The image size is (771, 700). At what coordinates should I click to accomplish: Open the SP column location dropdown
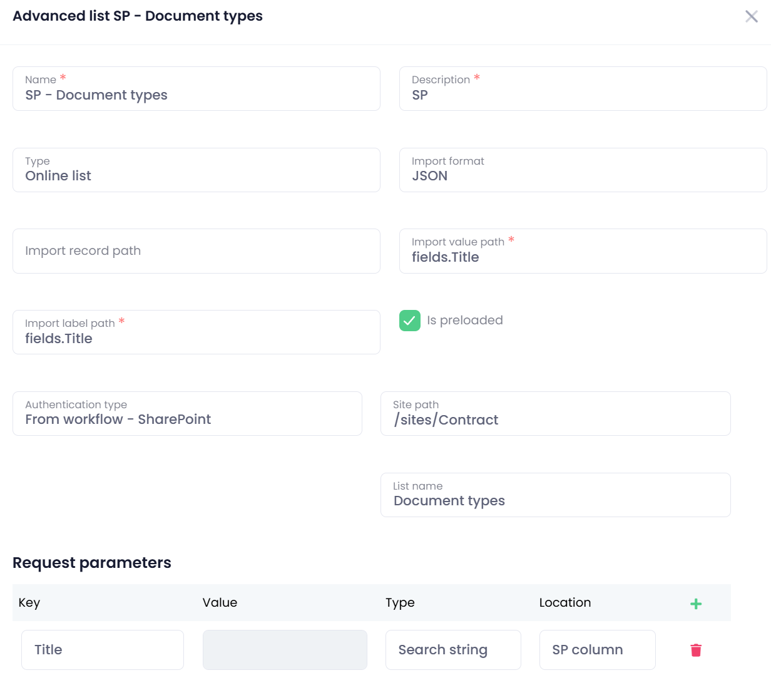pos(597,650)
